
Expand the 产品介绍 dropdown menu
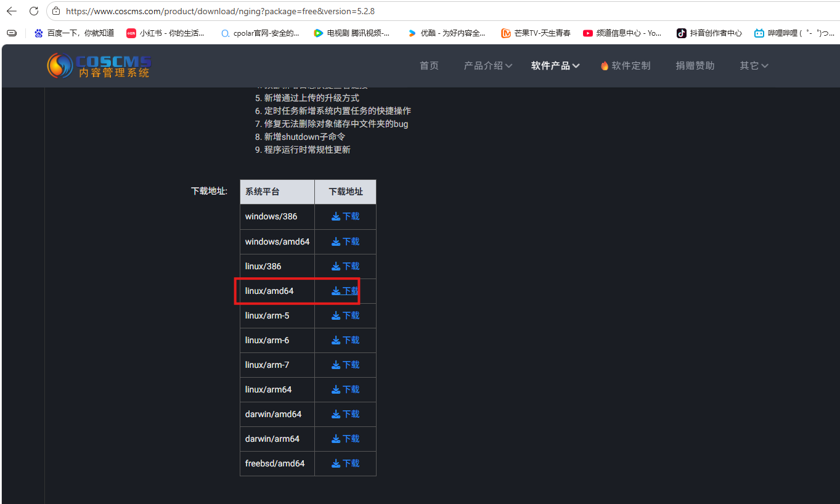(x=487, y=65)
